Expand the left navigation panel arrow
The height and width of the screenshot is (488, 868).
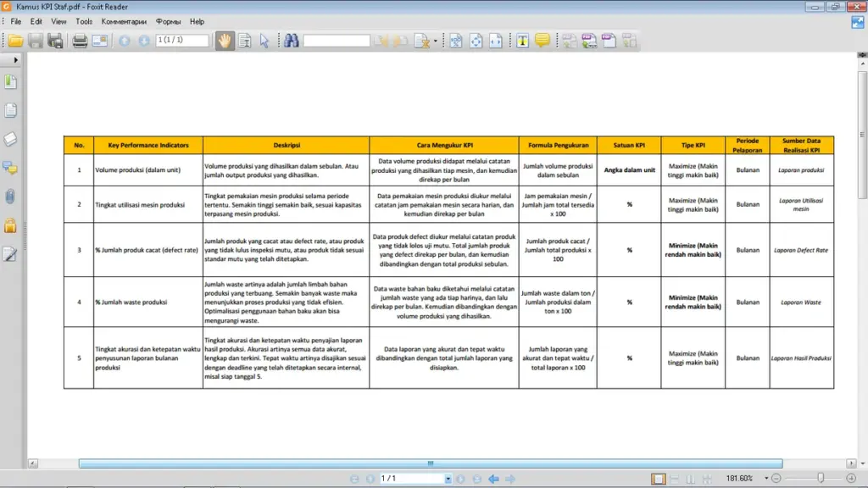[x=15, y=60]
